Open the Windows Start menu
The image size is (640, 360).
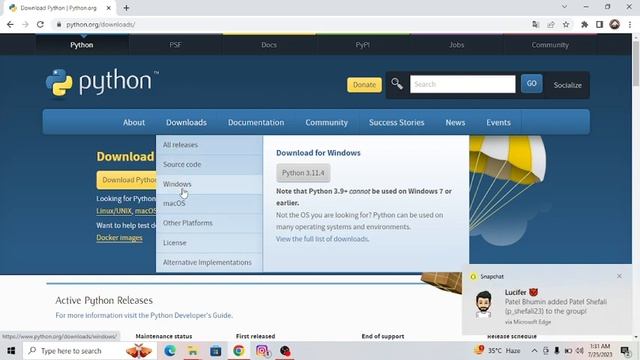point(11,351)
